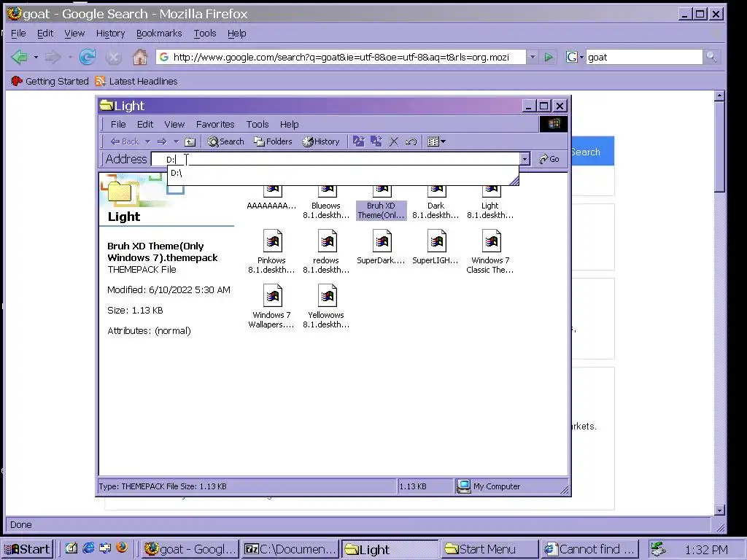Click Forward arrow in Light Explorer toolbar
Screen dimensions: 747x560
pyautogui.click(x=162, y=141)
